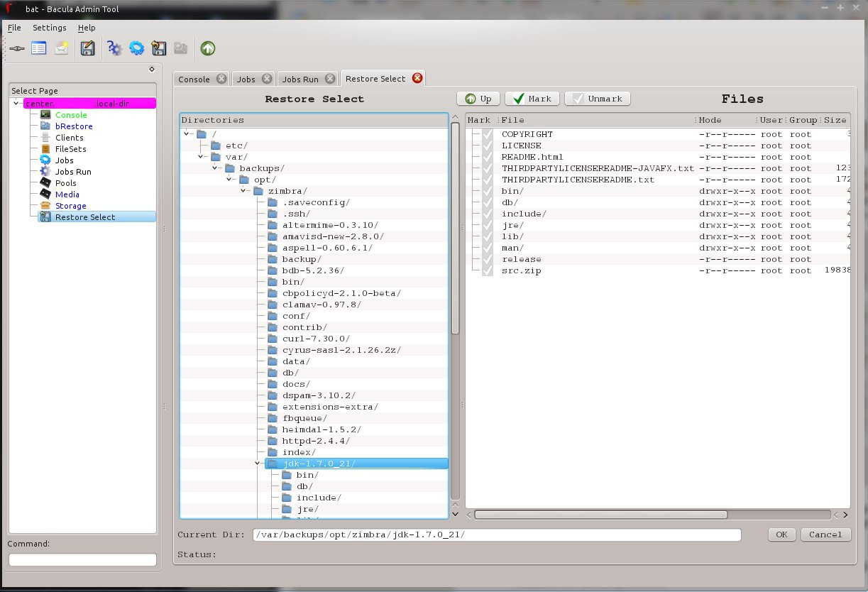Viewport: 868px width, 592px height.
Task: Collapse the zimbra/ directory tree node
Action: (x=243, y=191)
